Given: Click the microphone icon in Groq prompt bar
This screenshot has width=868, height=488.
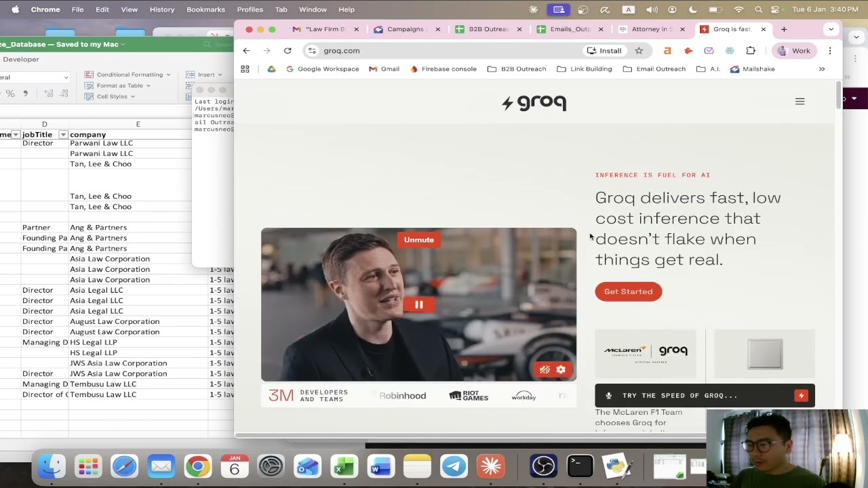Looking at the screenshot, I should 608,395.
